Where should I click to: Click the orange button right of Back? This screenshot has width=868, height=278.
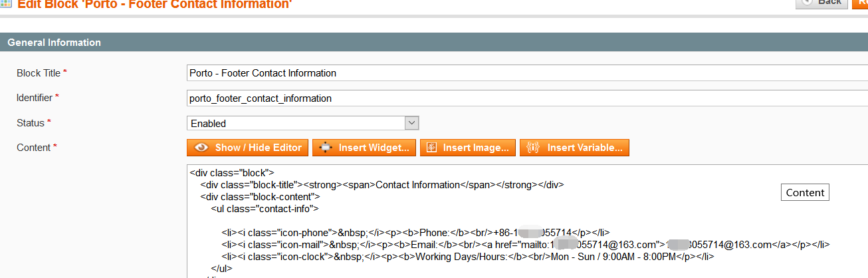click(x=860, y=3)
